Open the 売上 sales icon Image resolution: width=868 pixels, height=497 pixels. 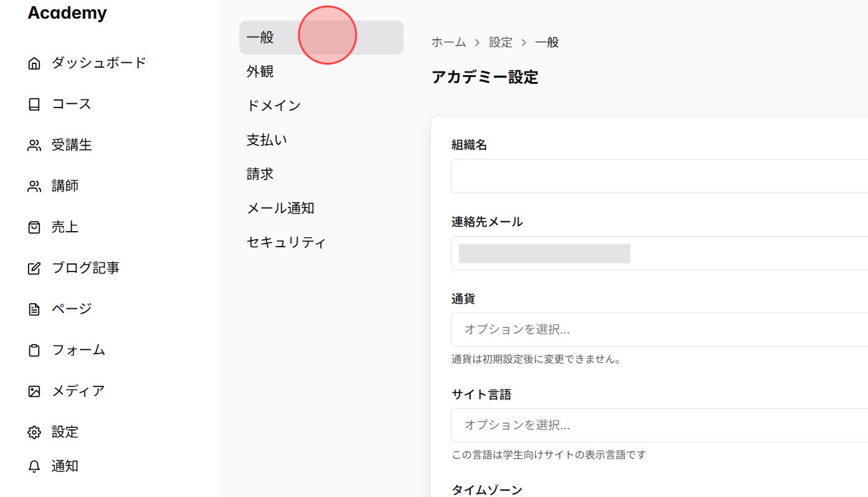(x=34, y=226)
